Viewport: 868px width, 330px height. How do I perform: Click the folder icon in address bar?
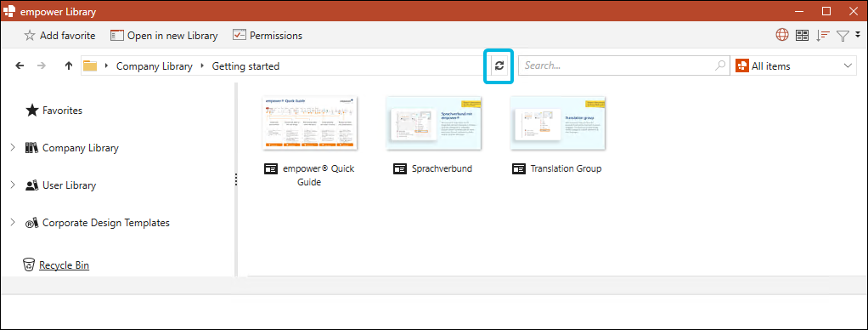(x=90, y=66)
